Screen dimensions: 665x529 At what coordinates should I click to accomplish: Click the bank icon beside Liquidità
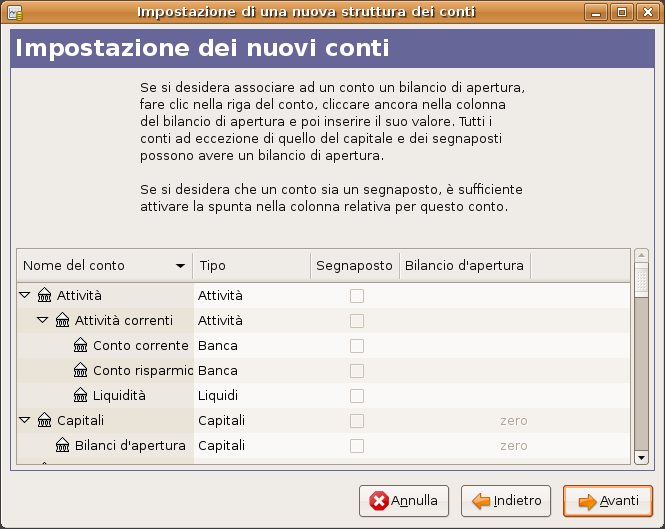point(80,395)
